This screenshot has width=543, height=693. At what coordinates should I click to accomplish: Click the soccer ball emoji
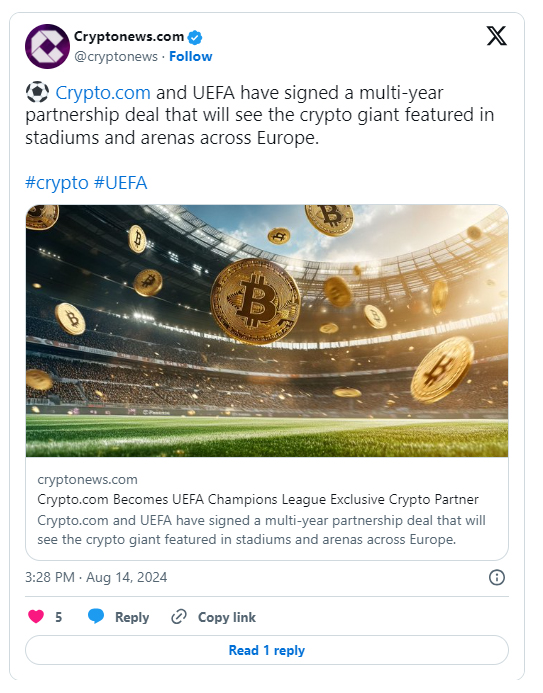37,92
